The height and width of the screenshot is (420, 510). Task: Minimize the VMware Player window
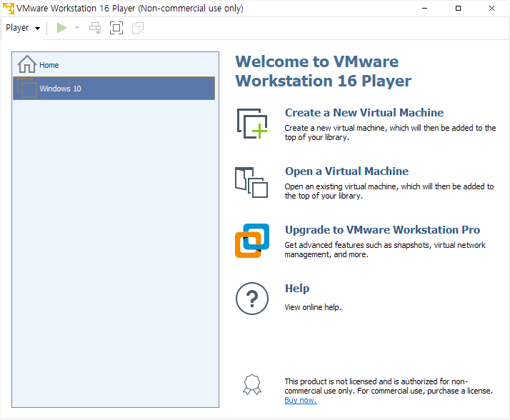pyautogui.click(x=424, y=8)
